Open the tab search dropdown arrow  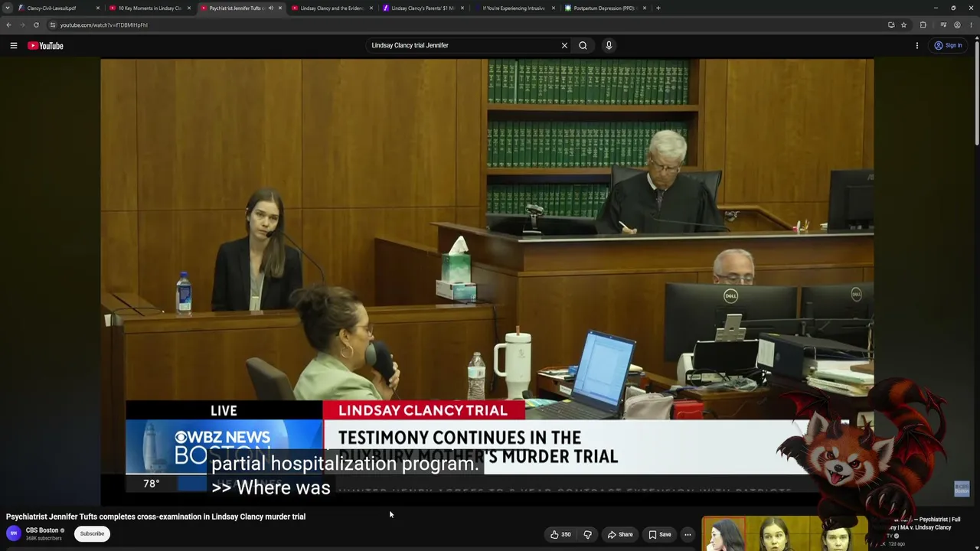(7, 8)
